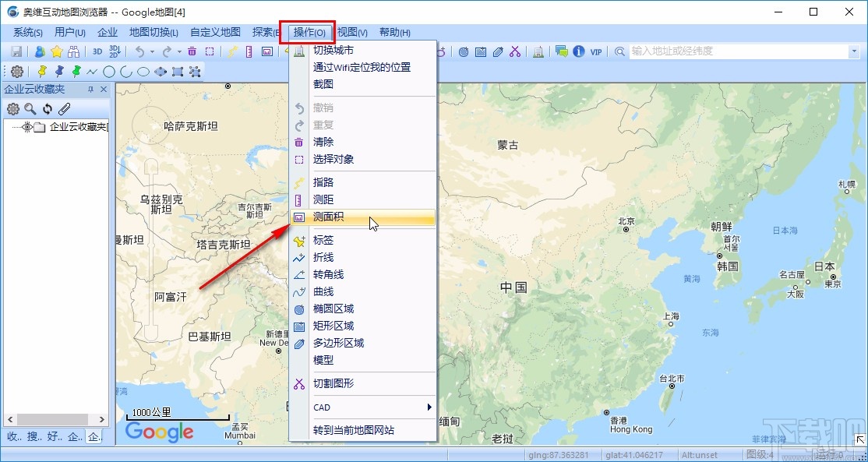Viewport: 868px width, 462px height.
Task: Select the yellow pushpin marker tool
Action: click(42, 71)
